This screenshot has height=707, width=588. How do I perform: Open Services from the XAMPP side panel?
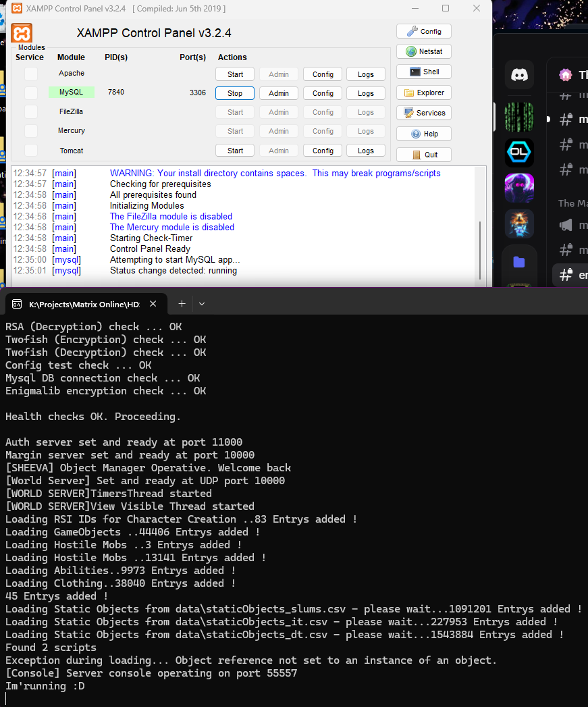point(423,113)
